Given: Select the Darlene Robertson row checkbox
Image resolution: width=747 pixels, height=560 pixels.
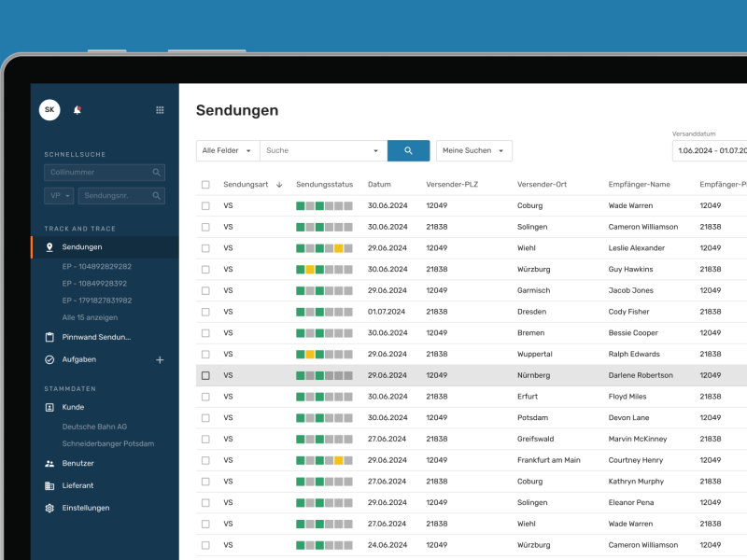Looking at the screenshot, I should (205, 375).
